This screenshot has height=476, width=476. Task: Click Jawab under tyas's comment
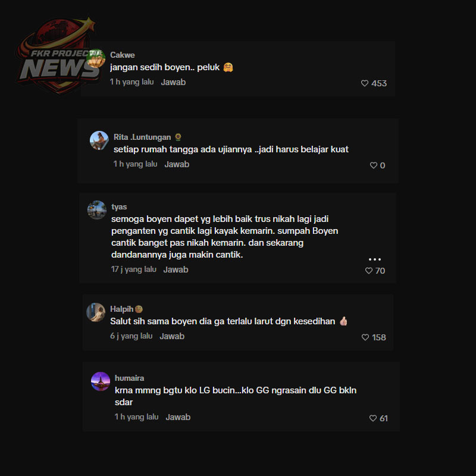click(176, 270)
